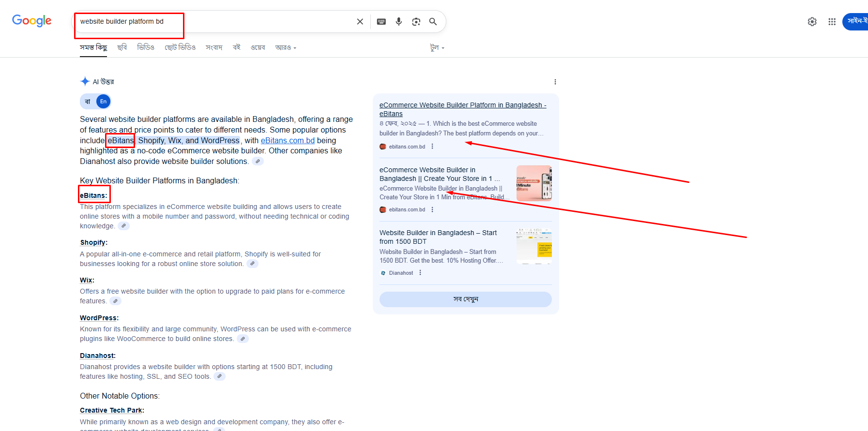The width and height of the screenshot is (868, 431).
Task: Open the Dianahost website screenshot thumbnail
Action: click(534, 246)
